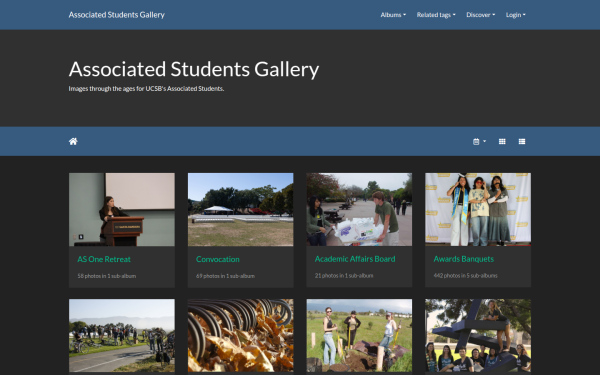Click '442 photos in 5 sub-albums' text

pos(465,276)
